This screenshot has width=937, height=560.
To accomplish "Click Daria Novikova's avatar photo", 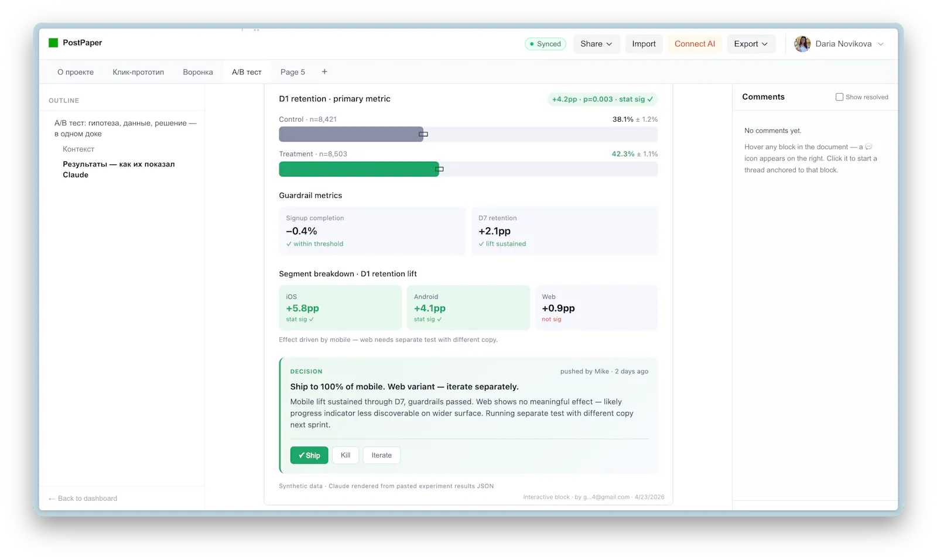I will (802, 44).
